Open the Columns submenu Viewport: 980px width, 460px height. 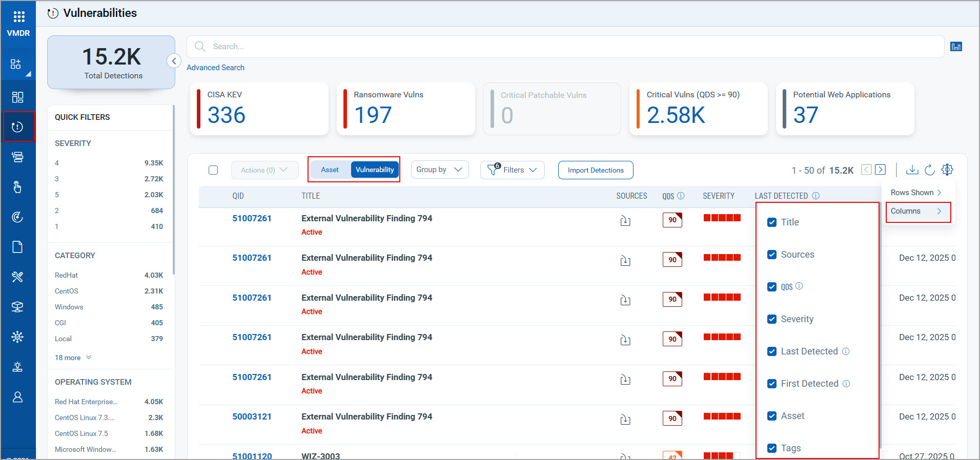pyautogui.click(x=917, y=211)
